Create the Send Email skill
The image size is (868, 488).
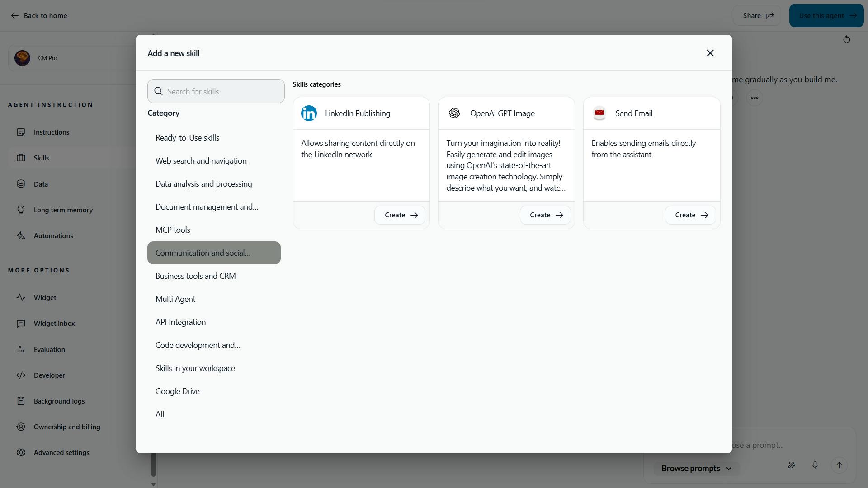point(690,215)
